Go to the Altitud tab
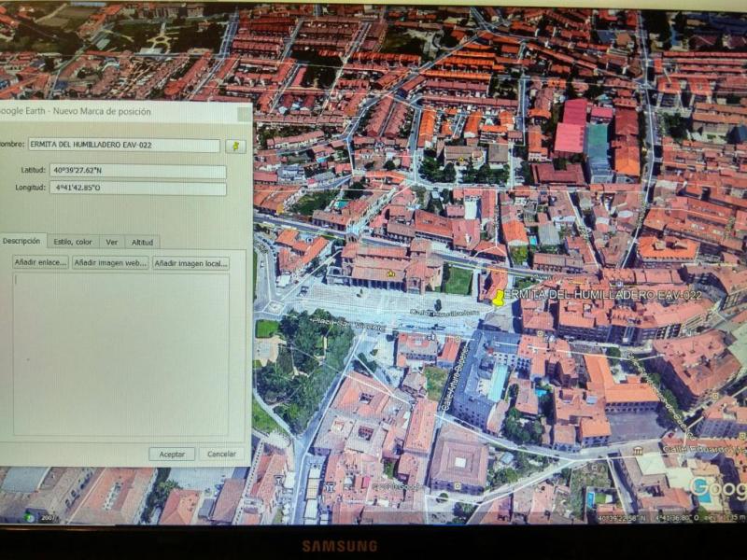This screenshot has width=747, height=560. point(142,242)
